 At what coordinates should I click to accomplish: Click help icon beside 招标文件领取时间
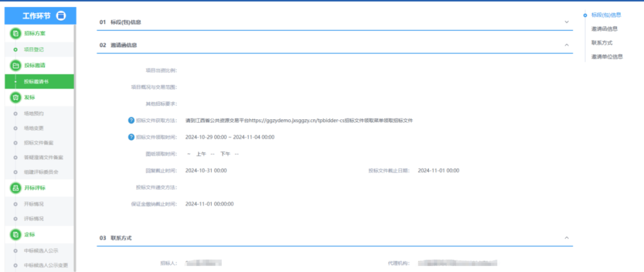pyautogui.click(x=131, y=137)
